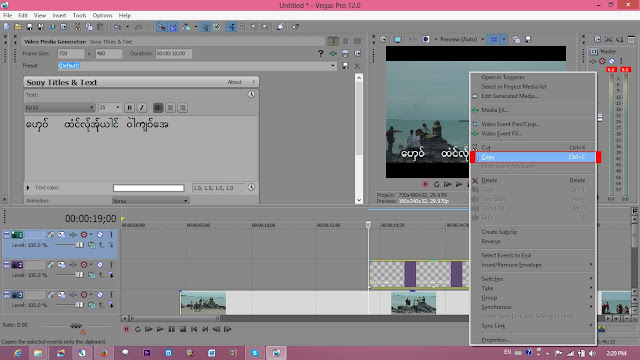Viewport: 640px width, 360px height.
Task: Center align the title text
Action: pos(170,108)
